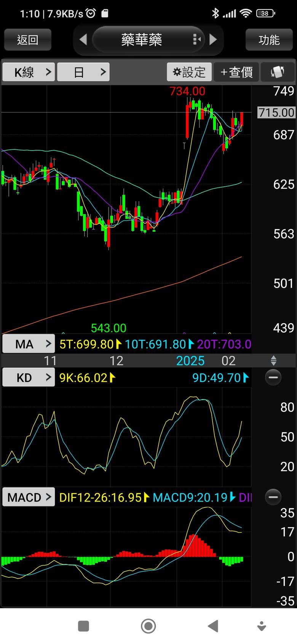Tap 2025 date axis label
Image resolution: width=297 pixels, height=644 pixels.
190,360
